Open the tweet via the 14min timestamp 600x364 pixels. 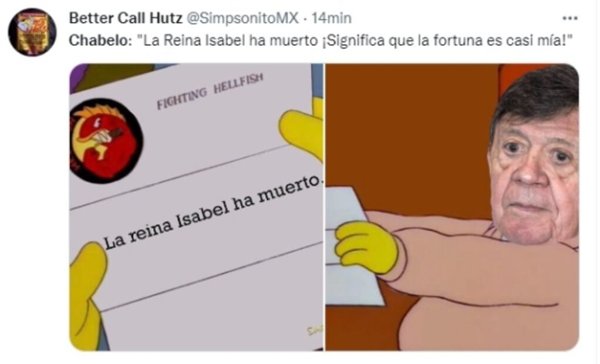331,18
